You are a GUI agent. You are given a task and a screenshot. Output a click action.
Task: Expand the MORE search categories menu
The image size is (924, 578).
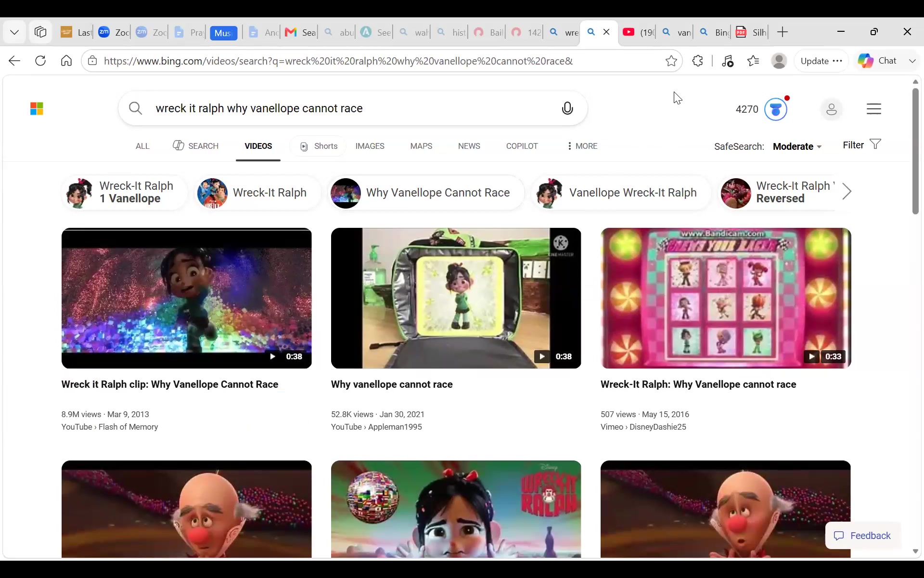click(x=582, y=146)
